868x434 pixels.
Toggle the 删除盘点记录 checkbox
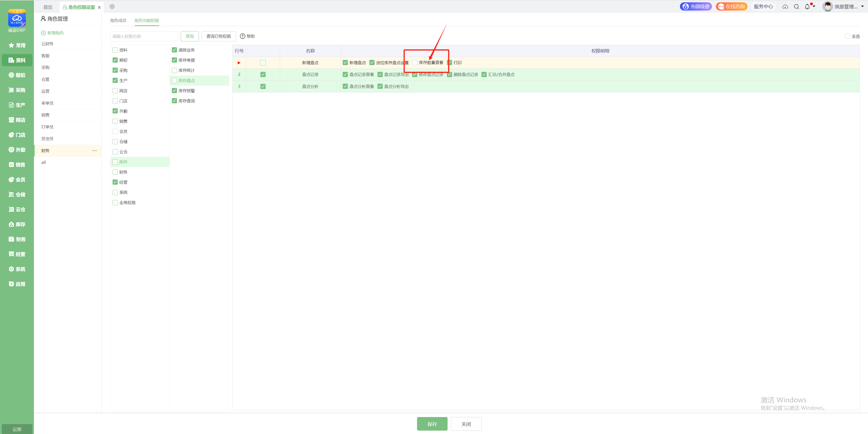[450, 74]
